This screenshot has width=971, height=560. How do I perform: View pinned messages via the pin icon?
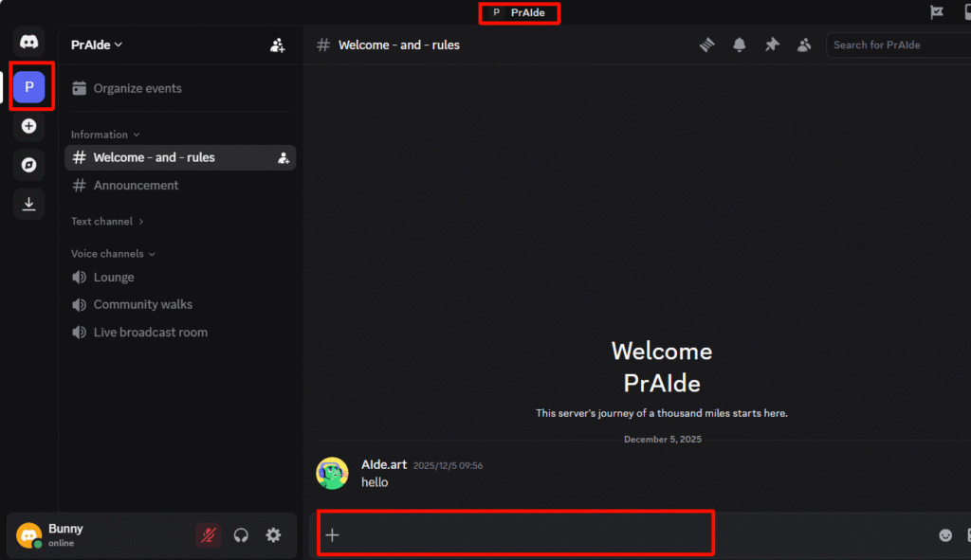point(771,44)
